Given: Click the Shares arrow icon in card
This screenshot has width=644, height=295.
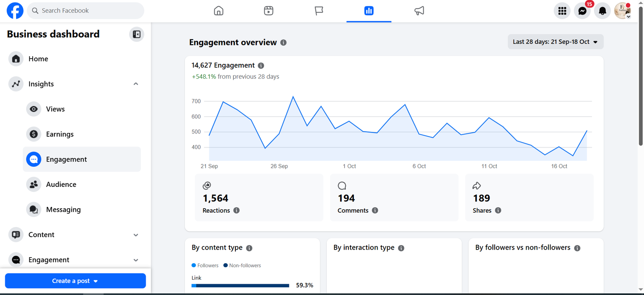Looking at the screenshot, I should tap(477, 185).
